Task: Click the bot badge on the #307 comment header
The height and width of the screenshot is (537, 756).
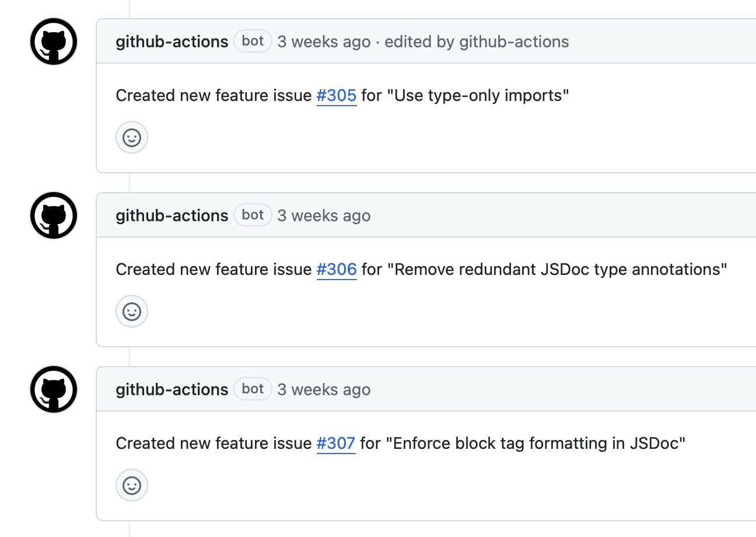Action: pos(253,389)
